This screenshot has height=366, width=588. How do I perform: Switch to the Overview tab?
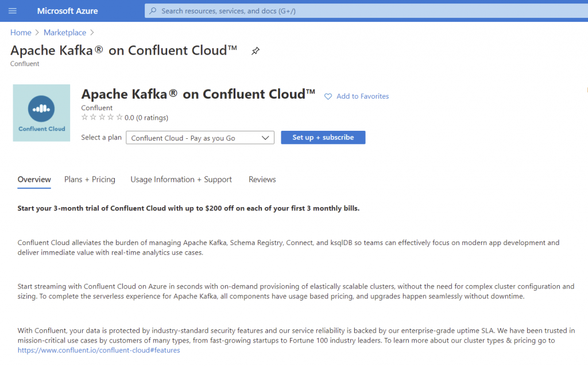coord(34,180)
